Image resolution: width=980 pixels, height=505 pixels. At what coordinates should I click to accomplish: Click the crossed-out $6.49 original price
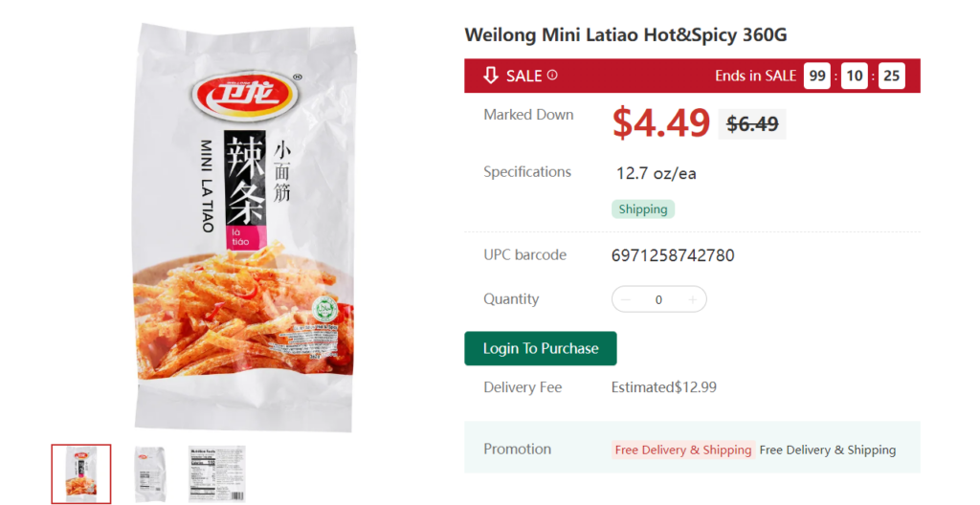click(752, 123)
